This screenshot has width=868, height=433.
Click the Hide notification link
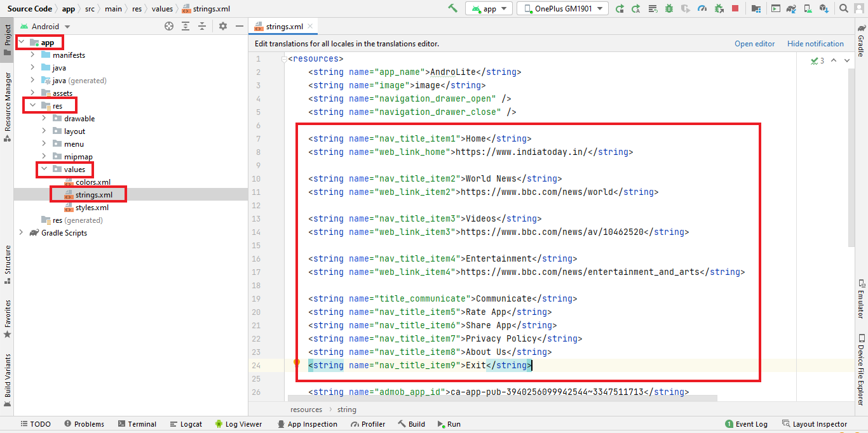coord(815,44)
